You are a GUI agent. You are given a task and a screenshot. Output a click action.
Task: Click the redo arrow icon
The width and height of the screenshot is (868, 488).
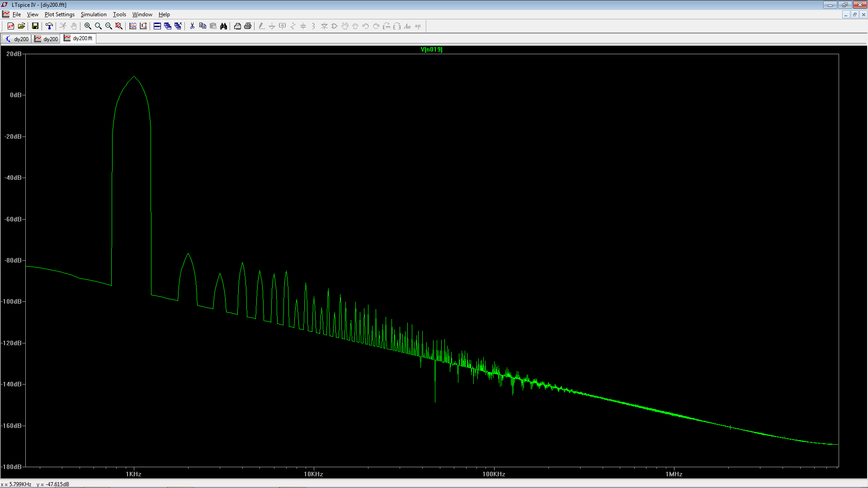[376, 26]
